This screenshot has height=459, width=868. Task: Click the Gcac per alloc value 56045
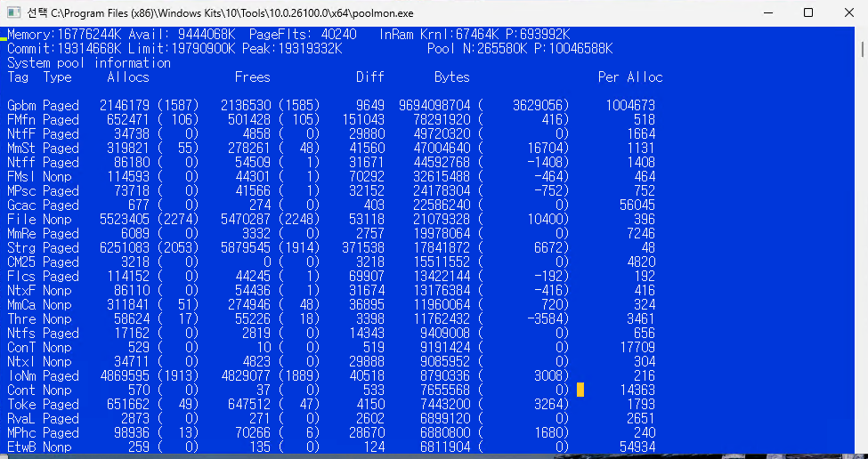637,205
